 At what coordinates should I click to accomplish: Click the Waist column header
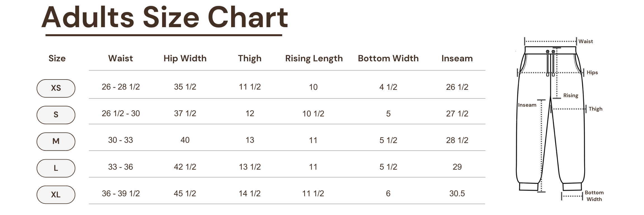click(x=120, y=58)
